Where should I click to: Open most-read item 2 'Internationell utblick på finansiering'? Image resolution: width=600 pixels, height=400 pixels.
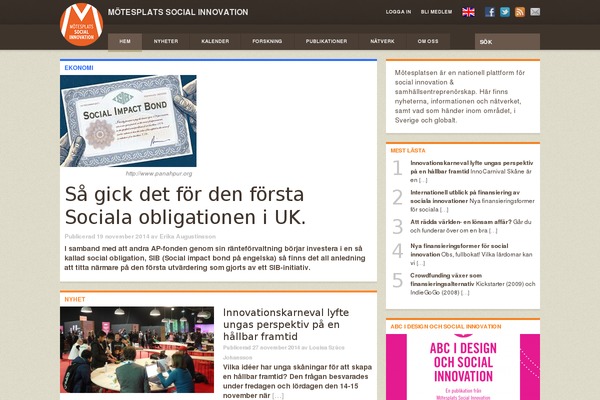click(472, 201)
